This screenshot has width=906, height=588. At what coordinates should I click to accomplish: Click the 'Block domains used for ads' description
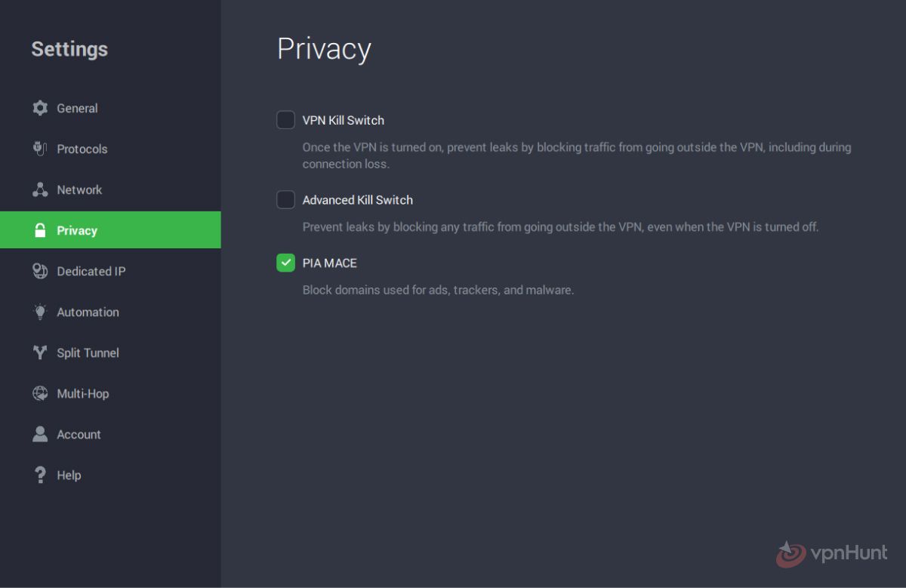438,289
